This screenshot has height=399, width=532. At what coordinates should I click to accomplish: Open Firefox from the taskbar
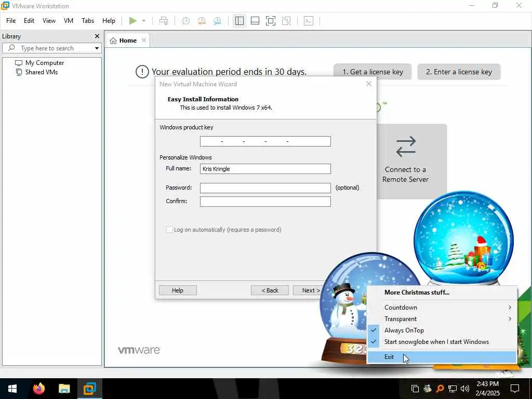point(38,389)
